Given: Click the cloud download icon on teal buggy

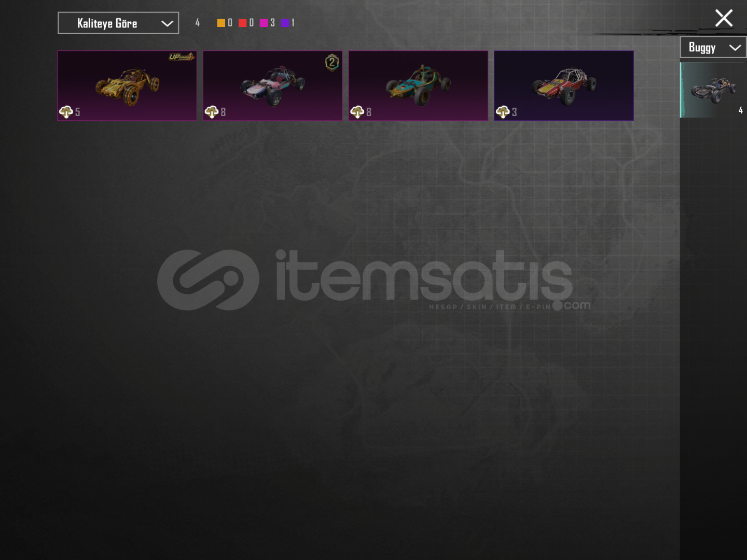Looking at the screenshot, I should (357, 112).
